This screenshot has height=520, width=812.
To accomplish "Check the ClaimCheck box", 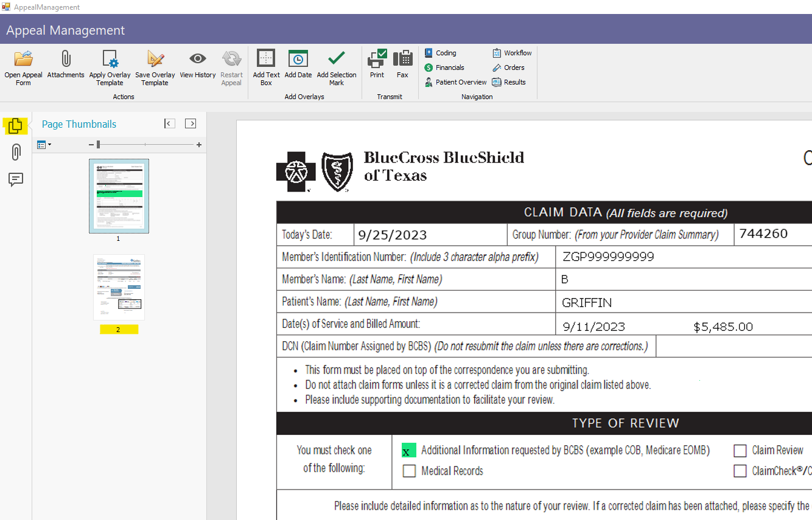I will tap(740, 471).
